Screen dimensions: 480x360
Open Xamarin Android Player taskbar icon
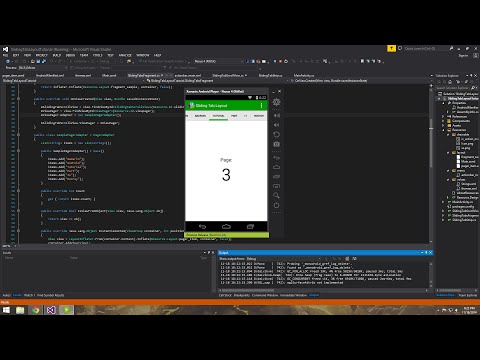tap(67, 310)
